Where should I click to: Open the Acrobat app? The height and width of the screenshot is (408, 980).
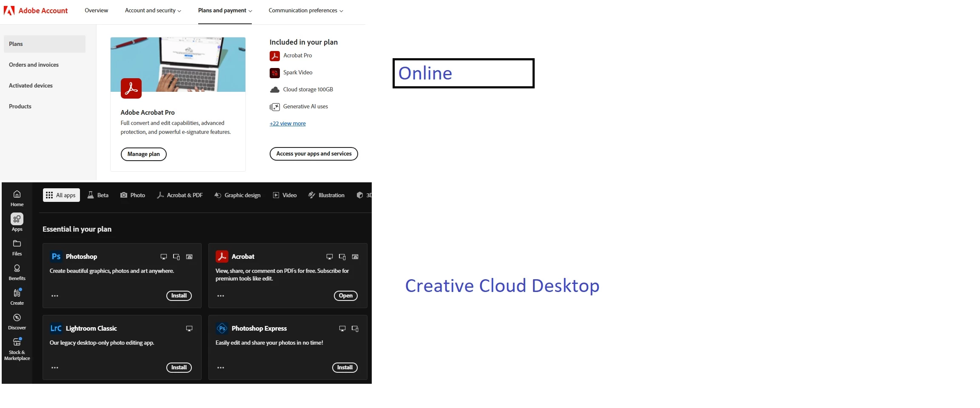tap(346, 296)
